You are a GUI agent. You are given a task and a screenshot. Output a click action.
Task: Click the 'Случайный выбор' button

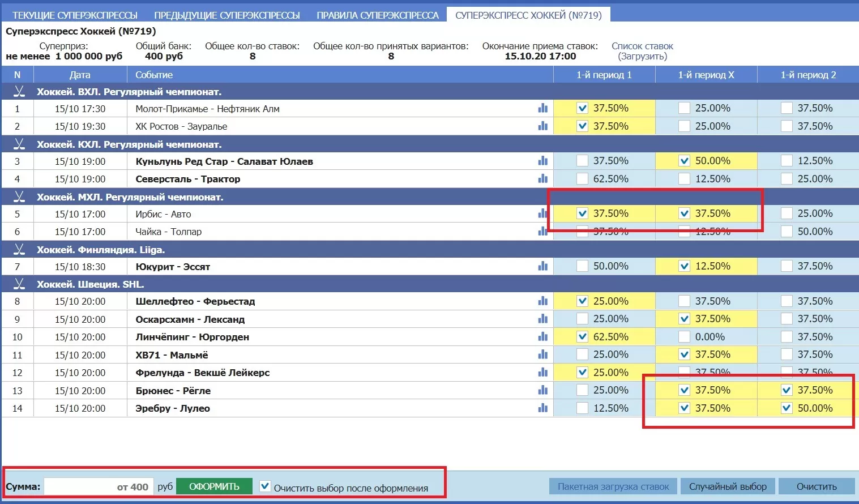point(728,486)
